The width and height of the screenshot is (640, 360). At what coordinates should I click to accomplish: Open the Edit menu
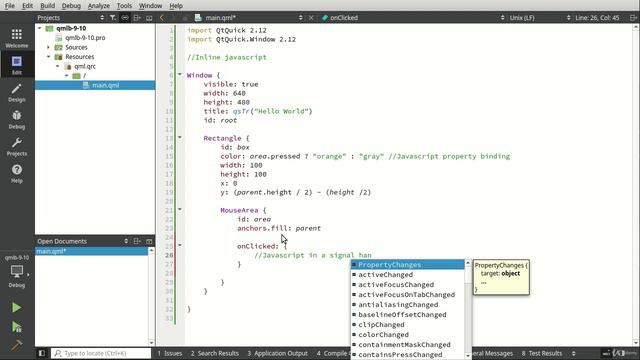27,6
